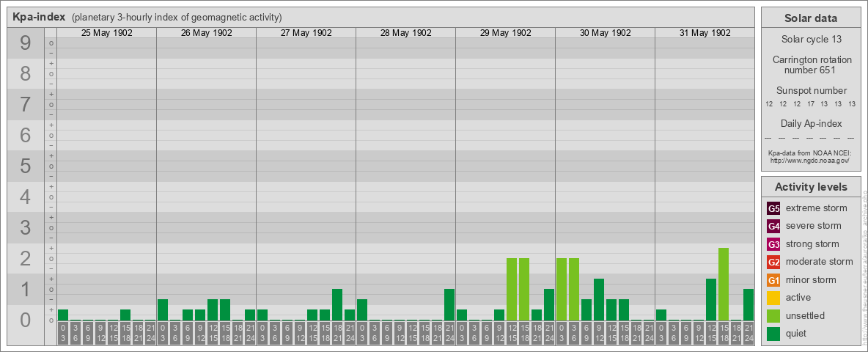Viewport: 868px width, 352px height.
Task: Click the Kp scale number 5
Action: [x=26, y=166]
